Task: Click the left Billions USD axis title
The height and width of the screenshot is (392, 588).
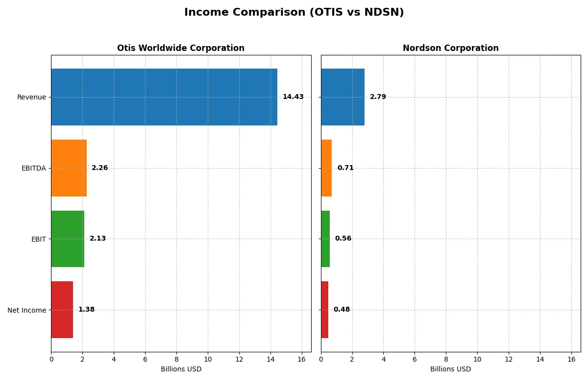Action: point(180,369)
